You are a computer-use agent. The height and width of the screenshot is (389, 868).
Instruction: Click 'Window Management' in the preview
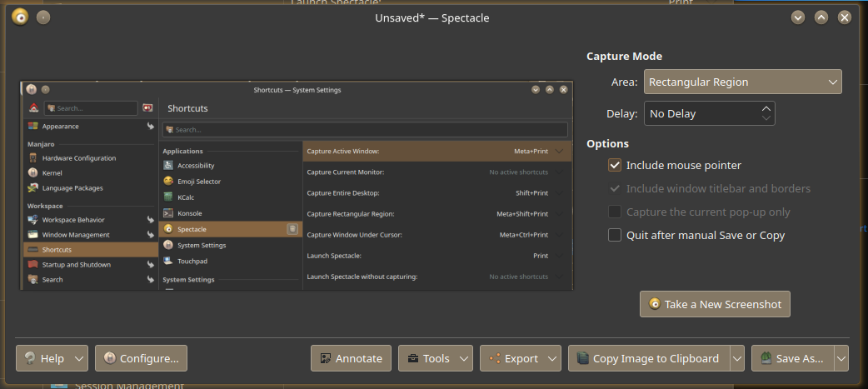[76, 235]
